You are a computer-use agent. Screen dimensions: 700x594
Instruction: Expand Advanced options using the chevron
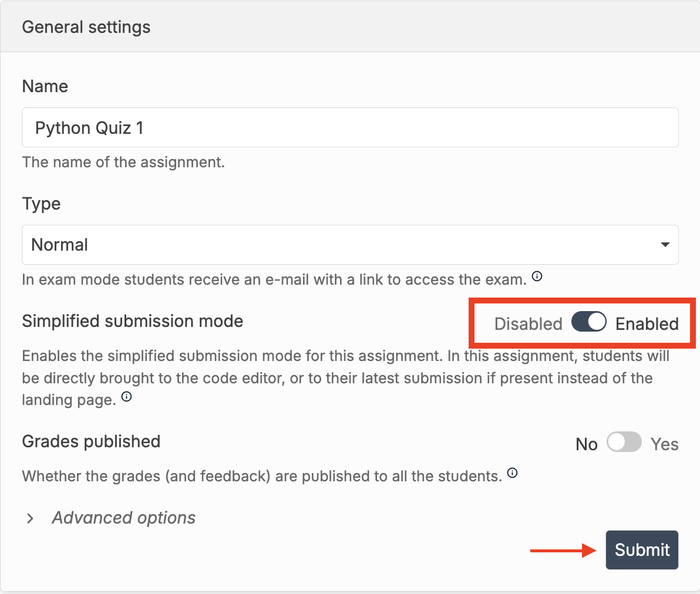[x=30, y=518]
